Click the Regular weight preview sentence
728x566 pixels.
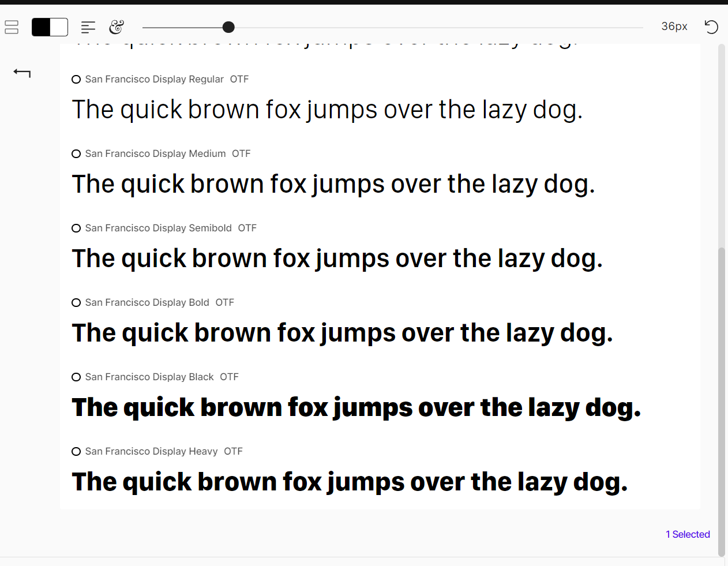pos(327,110)
